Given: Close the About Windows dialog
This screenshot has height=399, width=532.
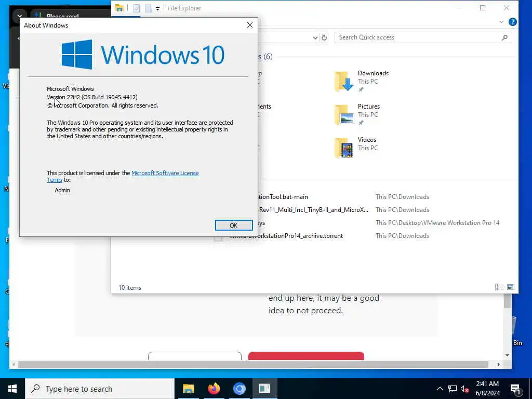Looking at the screenshot, I should click(x=250, y=25).
